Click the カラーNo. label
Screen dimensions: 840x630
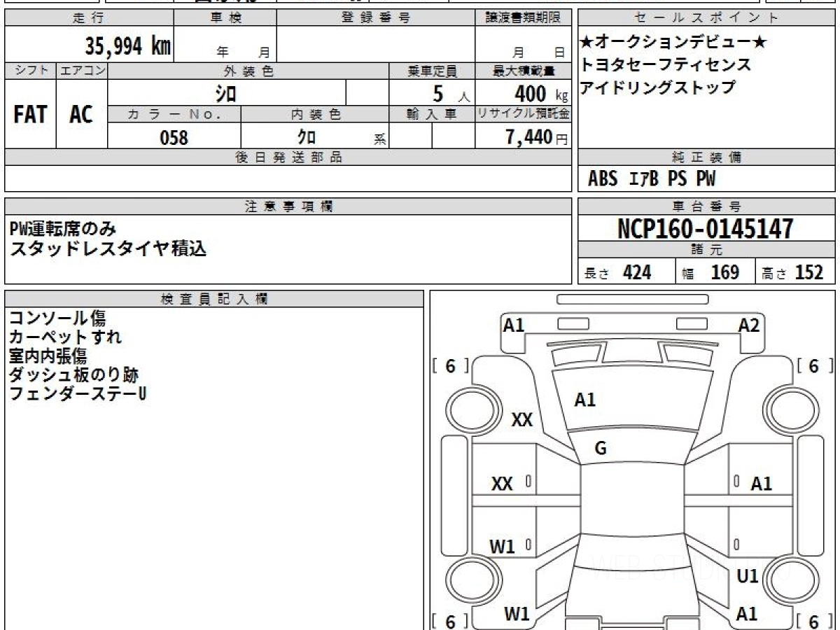click(174, 115)
